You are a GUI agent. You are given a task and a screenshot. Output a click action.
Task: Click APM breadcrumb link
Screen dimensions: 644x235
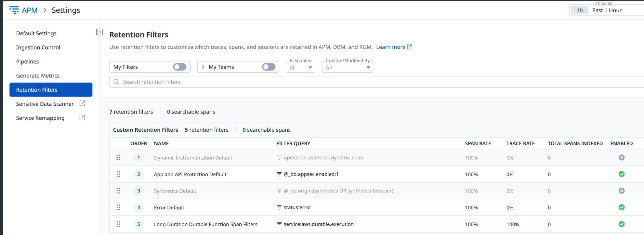pos(30,10)
